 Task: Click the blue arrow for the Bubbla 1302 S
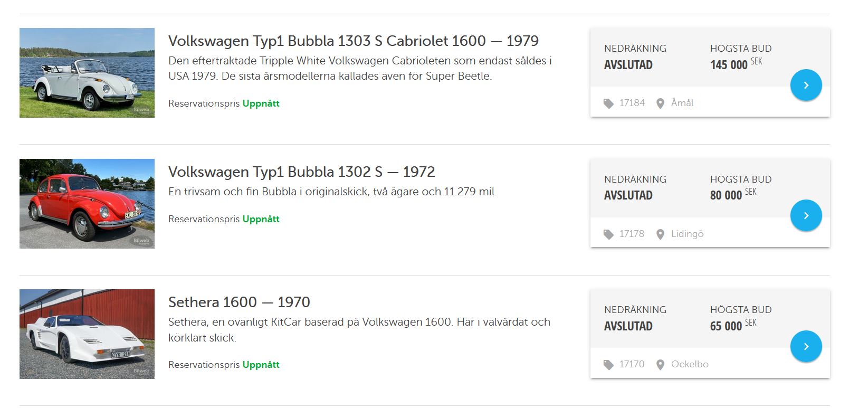[806, 215]
